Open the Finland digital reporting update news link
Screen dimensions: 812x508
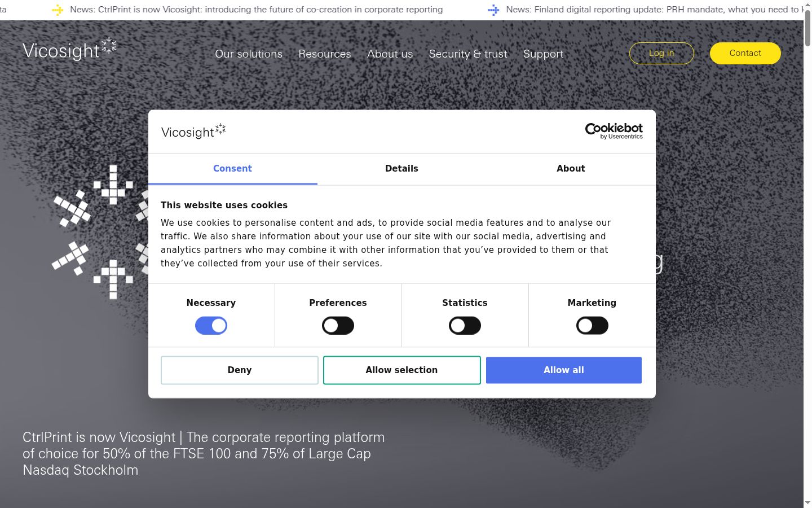pos(654,10)
